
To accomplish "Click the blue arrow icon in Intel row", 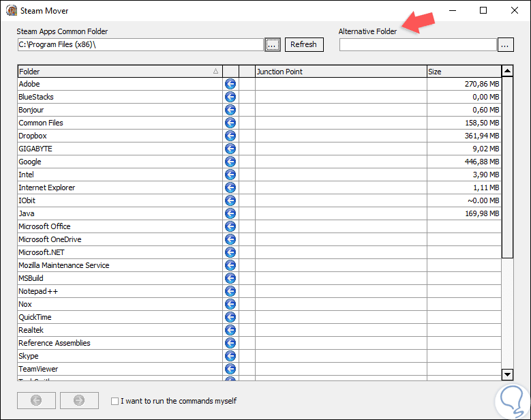I will click(230, 175).
